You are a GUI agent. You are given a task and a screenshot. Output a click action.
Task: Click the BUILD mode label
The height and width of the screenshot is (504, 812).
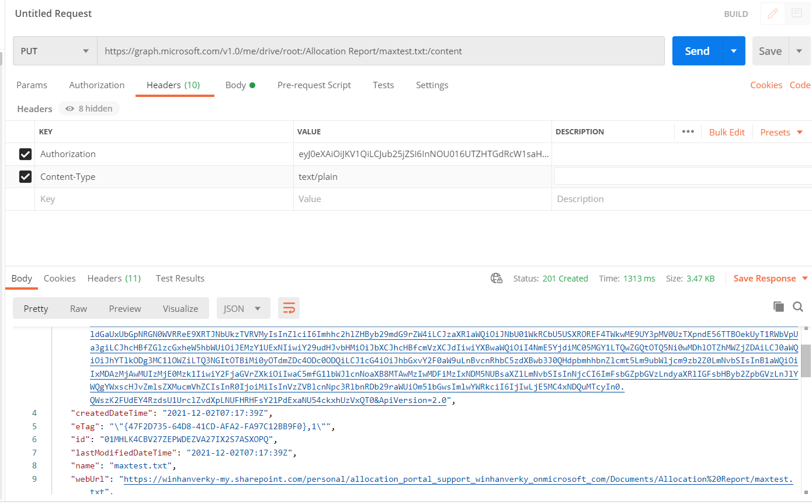[x=736, y=14]
